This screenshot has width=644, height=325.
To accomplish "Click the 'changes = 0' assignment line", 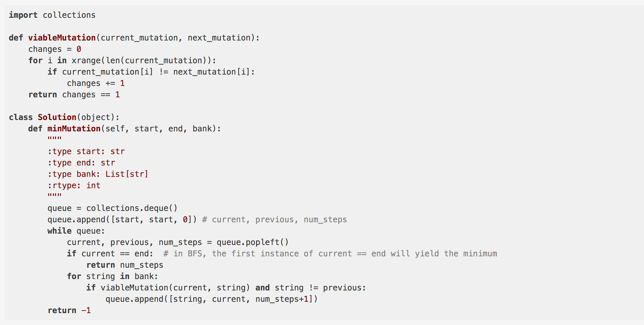I will click(x=55, y=49).
